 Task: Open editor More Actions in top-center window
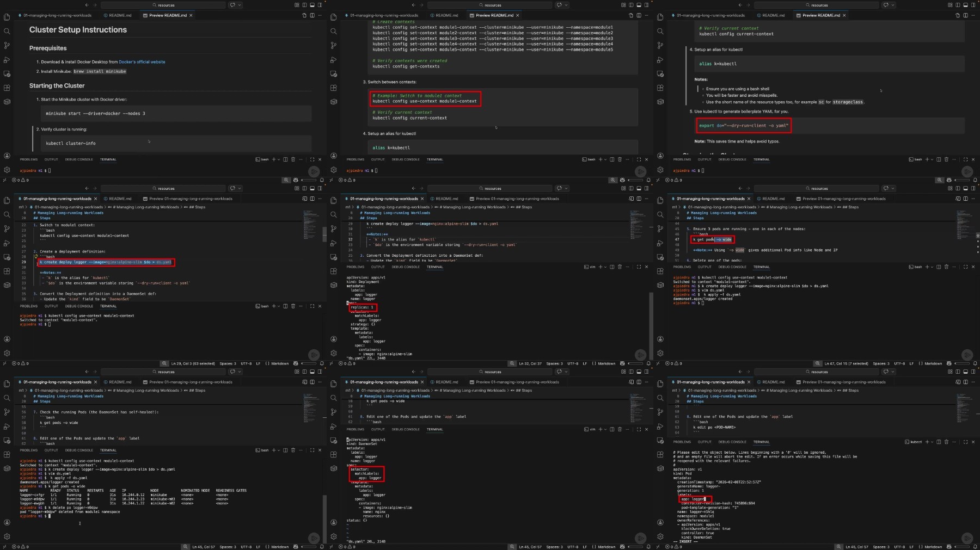pyautogui.click(x=646, y=15)
